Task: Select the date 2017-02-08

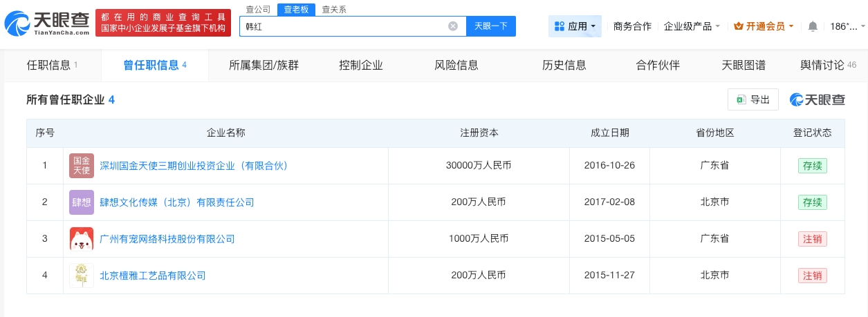Action: (609, 202)
